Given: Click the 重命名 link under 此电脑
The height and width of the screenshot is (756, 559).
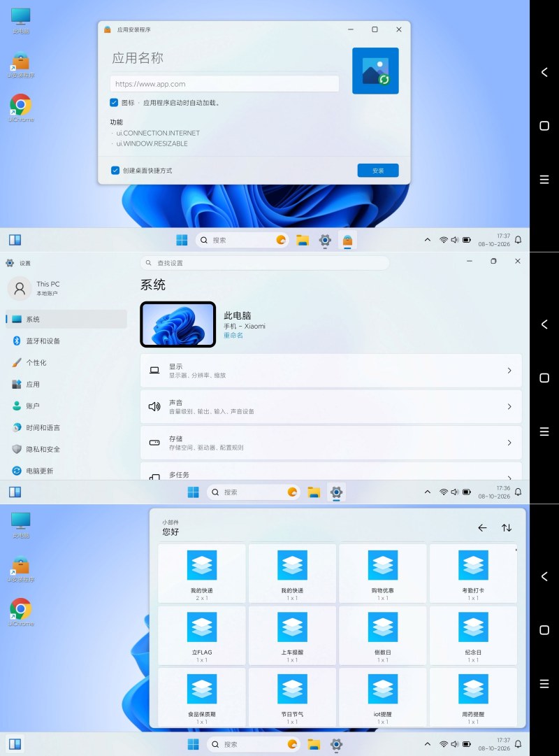Looking at the screenshot, I should click(x=233, y=336).
